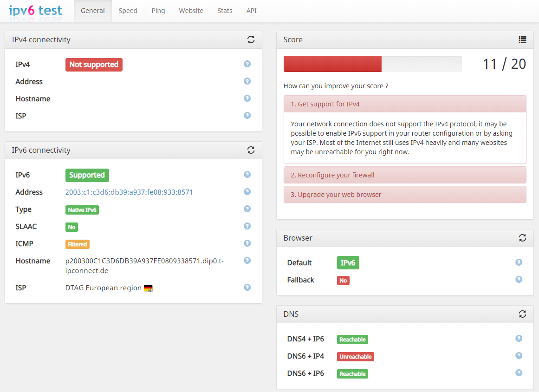Open help for Browser Fallback row
The image size is (539, 392).
519,280
